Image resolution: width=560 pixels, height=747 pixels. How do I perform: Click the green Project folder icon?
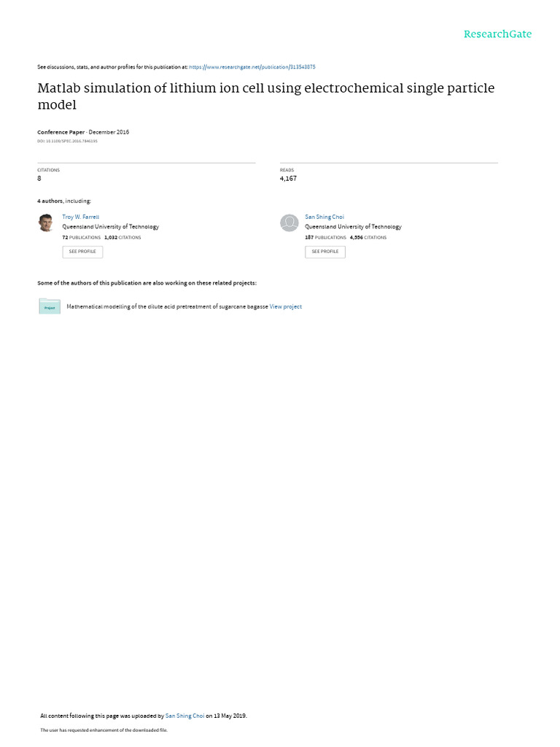tap(50, 306)
